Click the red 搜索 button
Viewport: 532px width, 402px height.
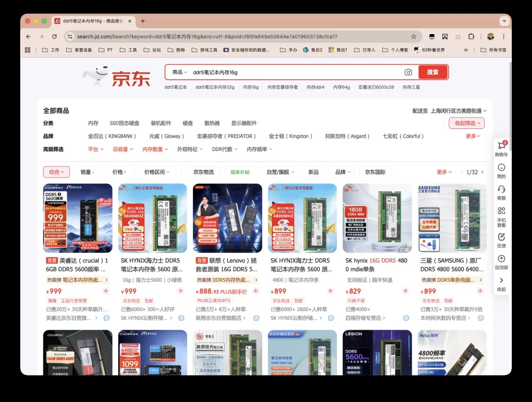tap(432, 72)
